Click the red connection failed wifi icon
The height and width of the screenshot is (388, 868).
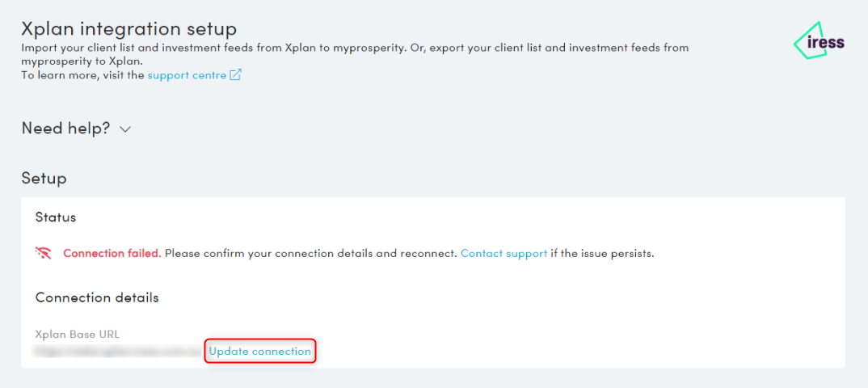[x=44, y=253]
